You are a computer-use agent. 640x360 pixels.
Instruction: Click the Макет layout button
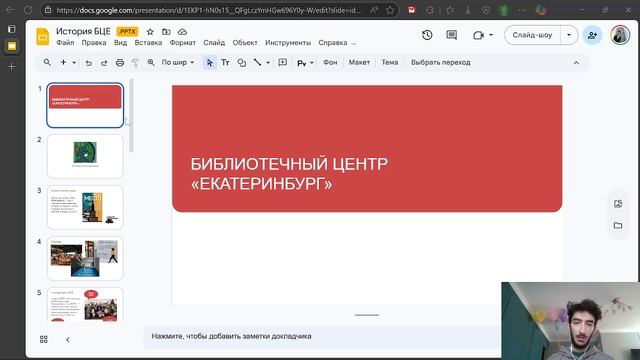359,62
